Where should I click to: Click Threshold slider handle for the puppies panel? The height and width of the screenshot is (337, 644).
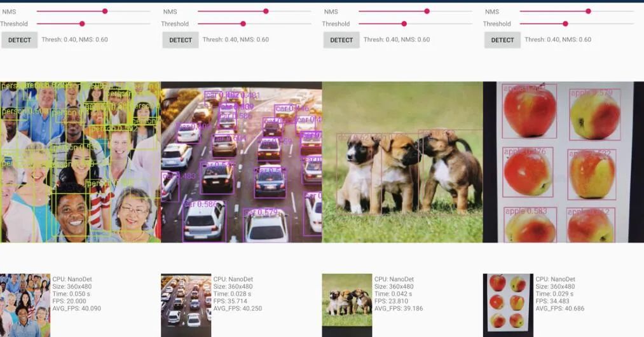404,24
